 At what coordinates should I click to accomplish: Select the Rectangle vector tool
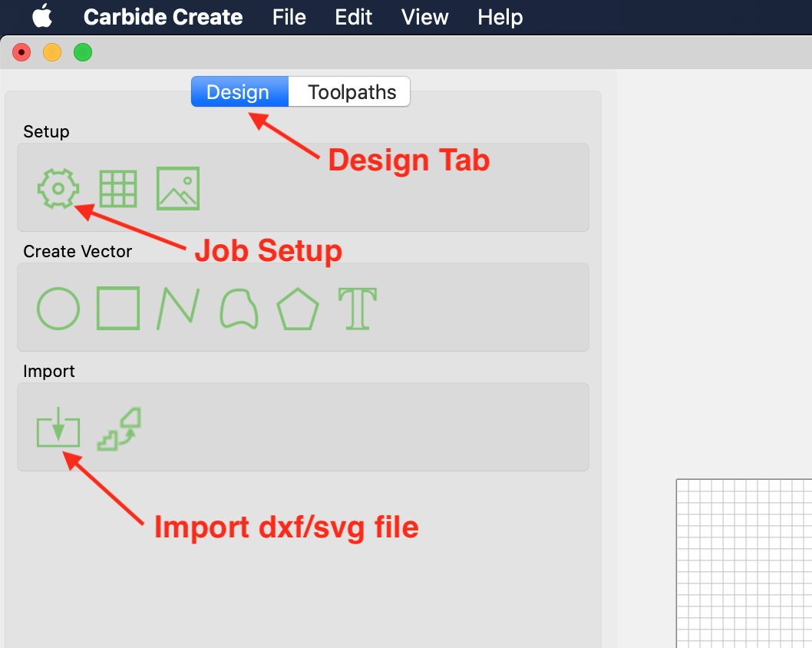click(x=118, y=308)
